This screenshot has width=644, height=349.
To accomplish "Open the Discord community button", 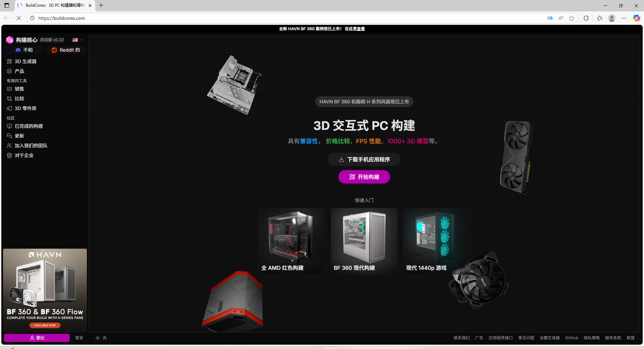I will [24, 50].
